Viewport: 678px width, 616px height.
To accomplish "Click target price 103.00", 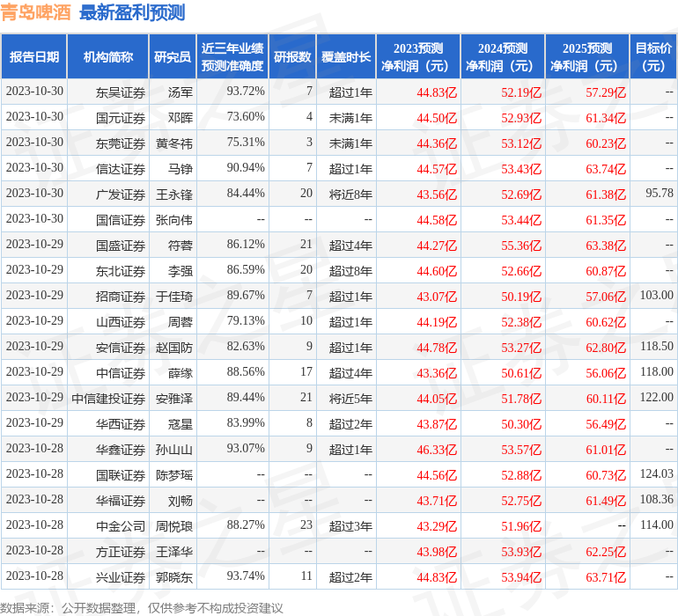I will pyautogui.click(x=657, y=295).
